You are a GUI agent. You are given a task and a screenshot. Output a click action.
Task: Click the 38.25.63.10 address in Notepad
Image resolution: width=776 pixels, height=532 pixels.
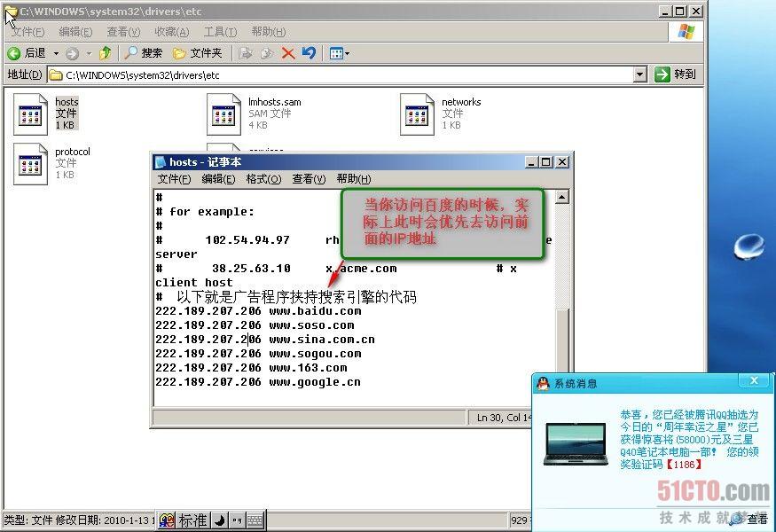pos(251,269)
